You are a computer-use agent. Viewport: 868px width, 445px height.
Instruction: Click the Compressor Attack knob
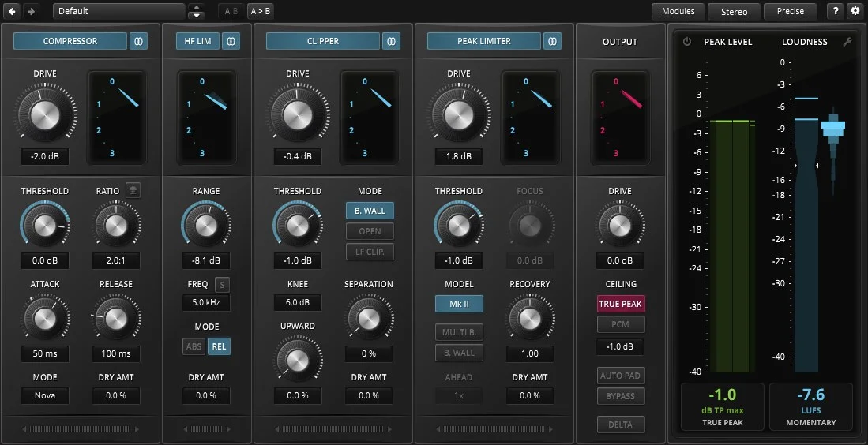pos(45,318)
